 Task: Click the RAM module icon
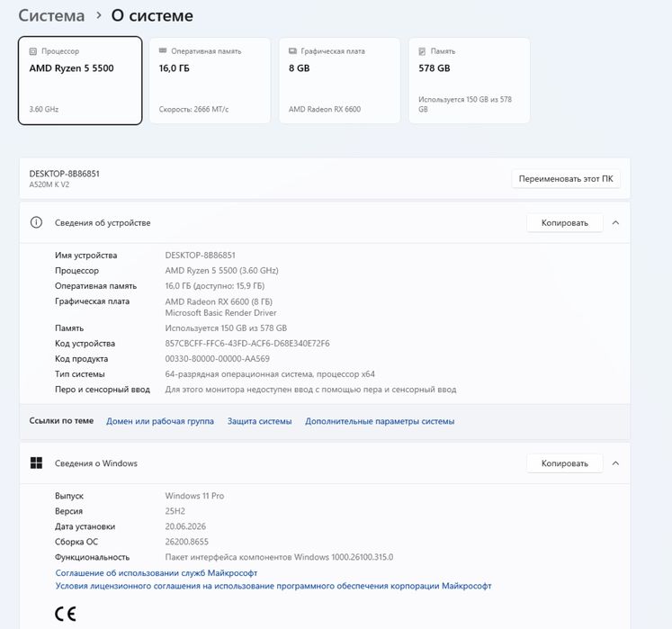[x=163, y=50]
